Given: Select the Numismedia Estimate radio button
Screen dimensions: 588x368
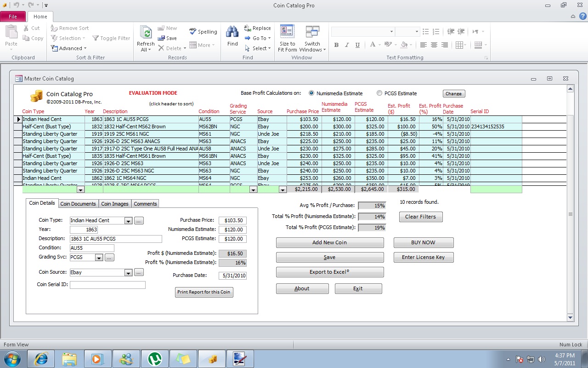Looking at the screenshot, I should click(311, 93).
